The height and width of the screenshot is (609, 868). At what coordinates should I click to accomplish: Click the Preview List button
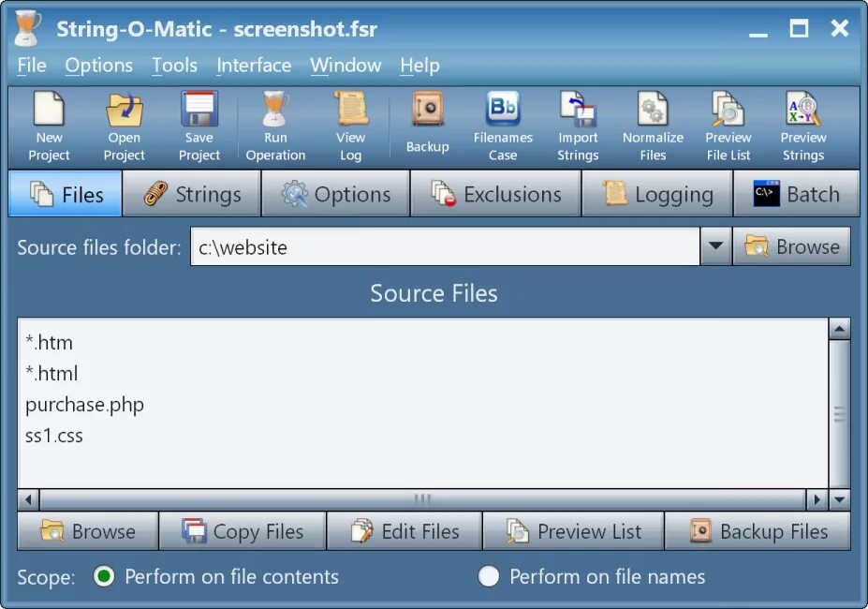(573, 531)
